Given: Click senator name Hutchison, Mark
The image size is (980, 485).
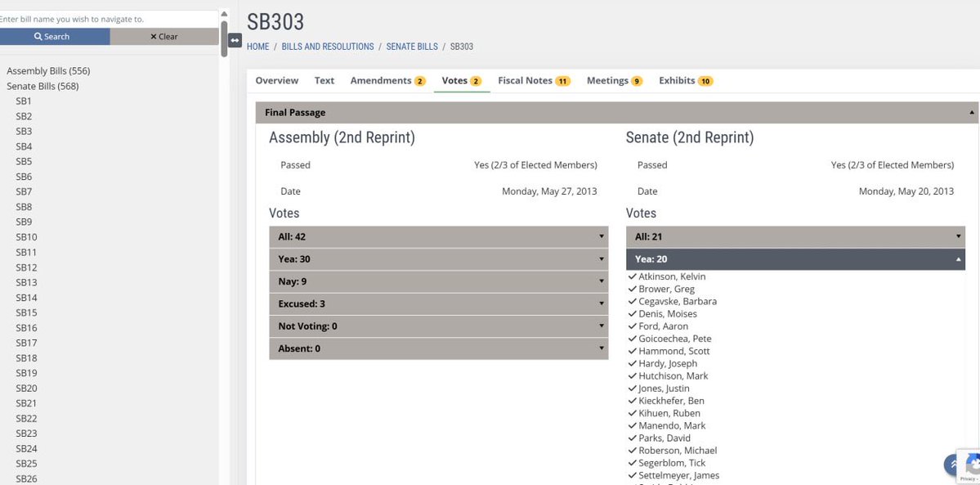Looking at the screenshot, I should pos(673,376).
